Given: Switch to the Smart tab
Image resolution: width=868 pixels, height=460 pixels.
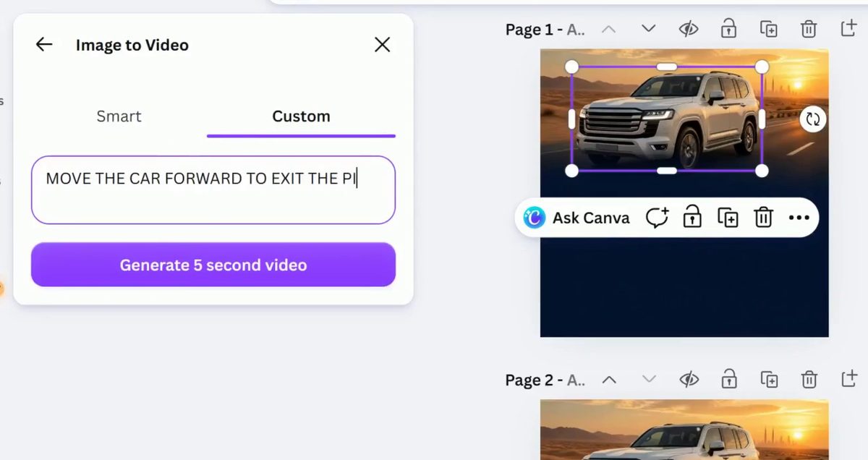Looking at the screenshot, I should (x=119, y=116).
